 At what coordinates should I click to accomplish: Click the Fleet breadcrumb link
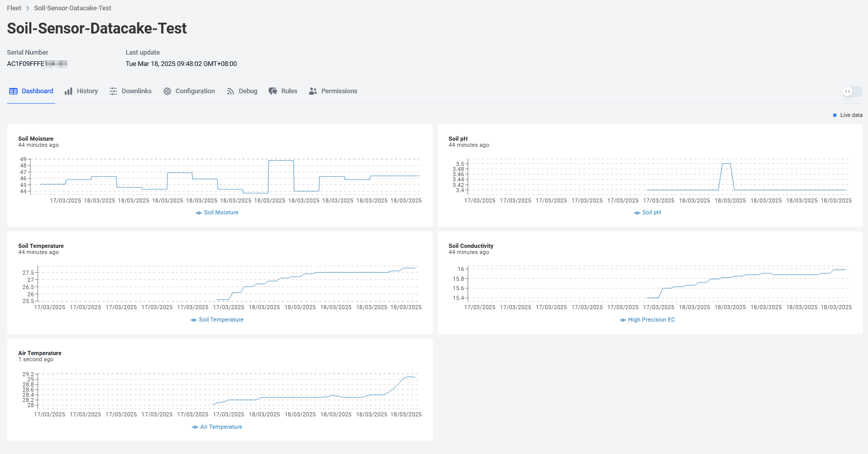(x=14, y=8)
